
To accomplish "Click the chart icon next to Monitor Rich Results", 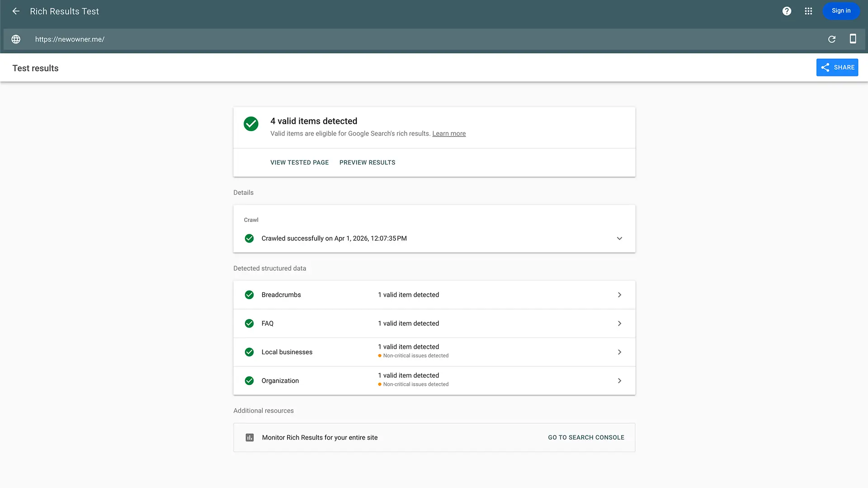I will pos(250,437).
